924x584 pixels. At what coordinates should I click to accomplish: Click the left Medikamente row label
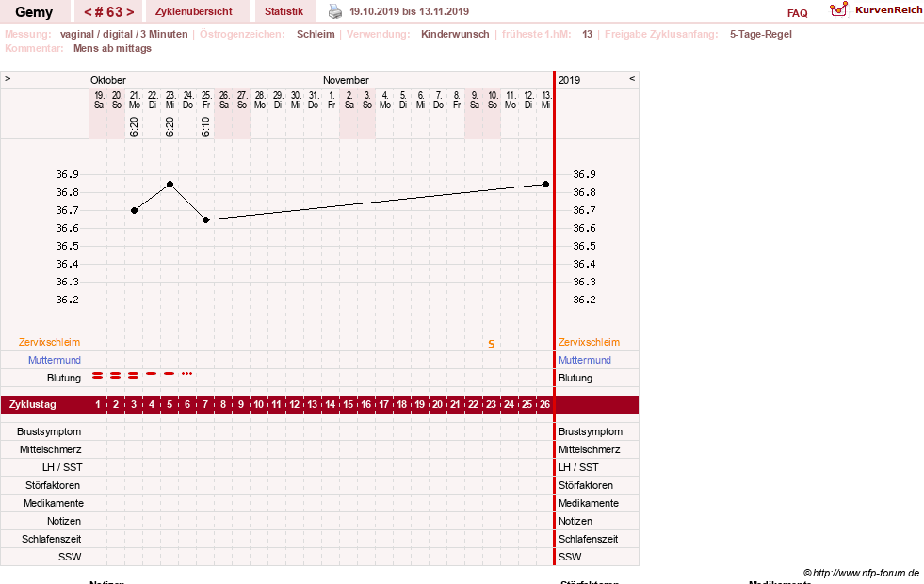(x=54, y=503)
